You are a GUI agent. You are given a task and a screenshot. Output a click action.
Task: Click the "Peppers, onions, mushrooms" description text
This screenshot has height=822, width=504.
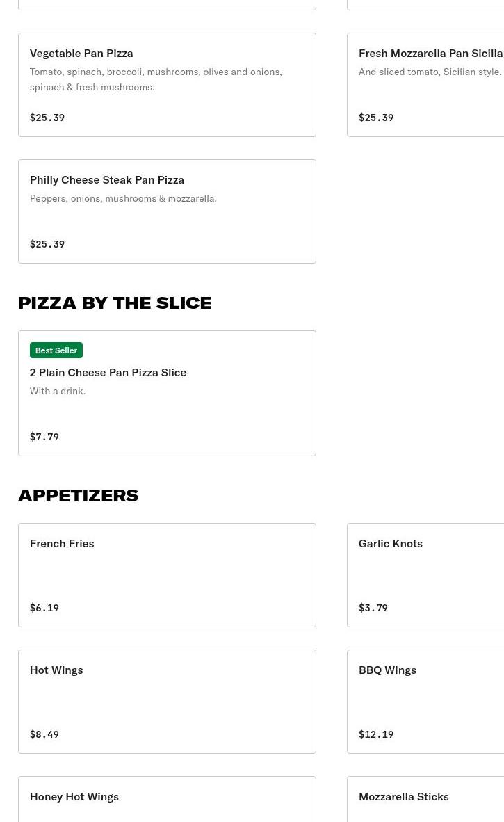pyautogui.click(x=123, y=198)
